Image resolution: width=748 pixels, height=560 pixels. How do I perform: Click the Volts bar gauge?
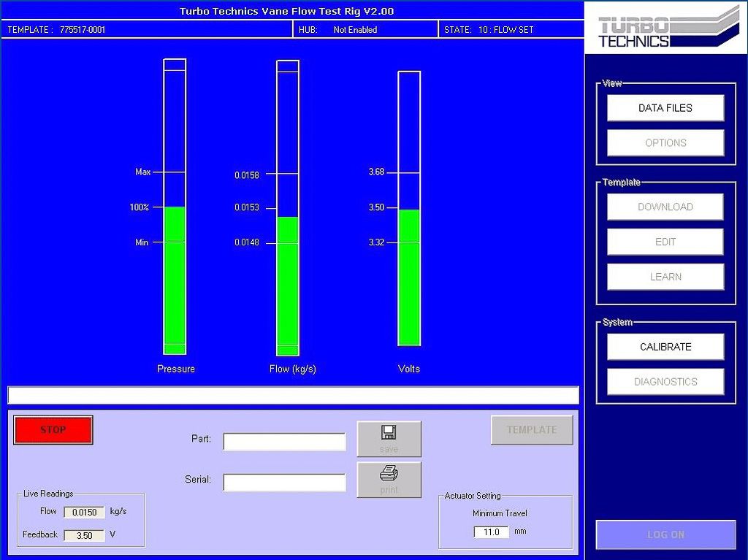409,208
